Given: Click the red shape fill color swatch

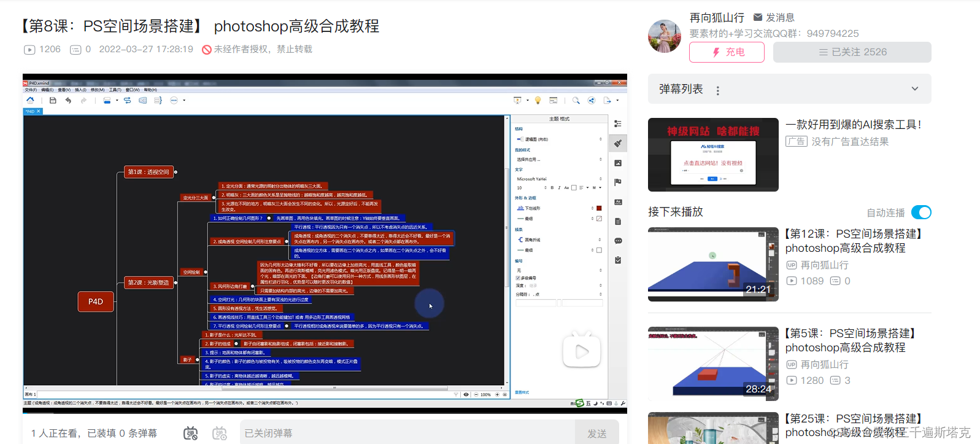Looking at the screenshot, I should click(x=599, y=208).
